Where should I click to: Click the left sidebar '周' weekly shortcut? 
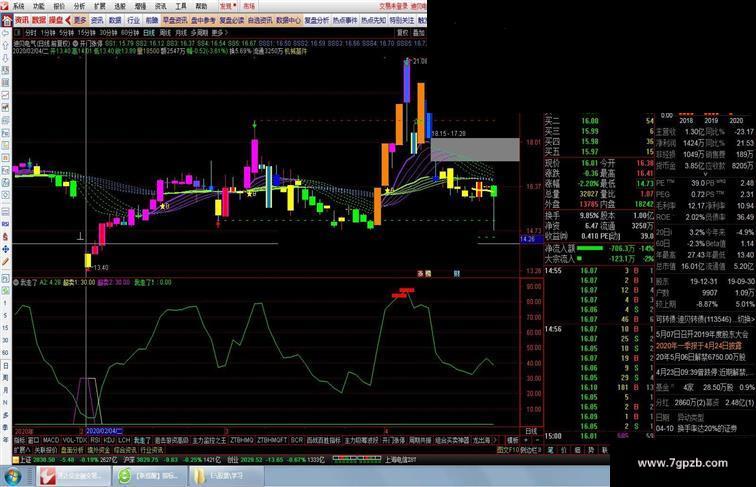pos(5,378)
